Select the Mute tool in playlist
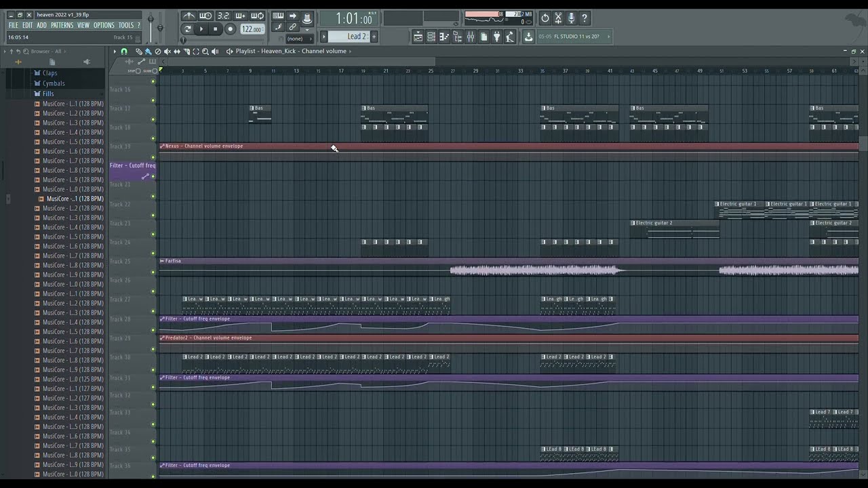 click(167, 52)
